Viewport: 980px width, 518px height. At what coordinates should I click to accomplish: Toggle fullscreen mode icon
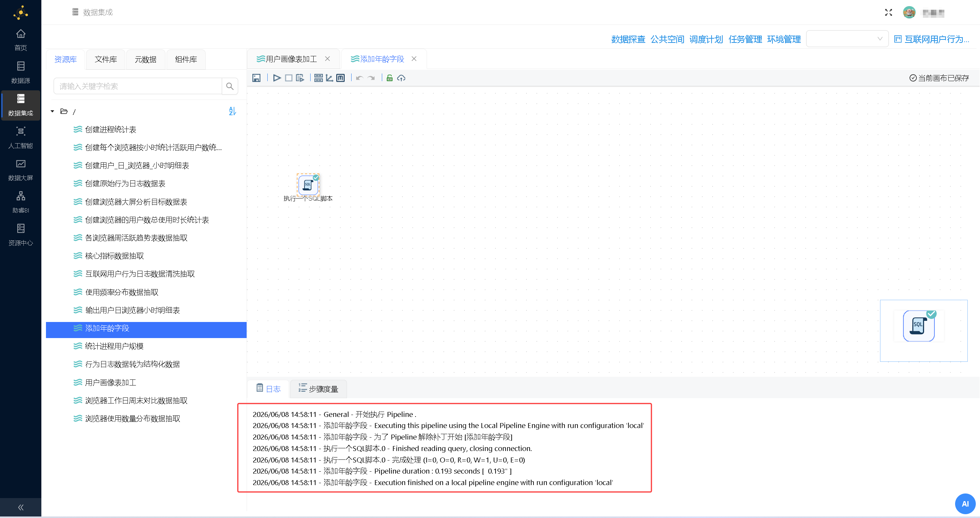click(x=888, y=13)
